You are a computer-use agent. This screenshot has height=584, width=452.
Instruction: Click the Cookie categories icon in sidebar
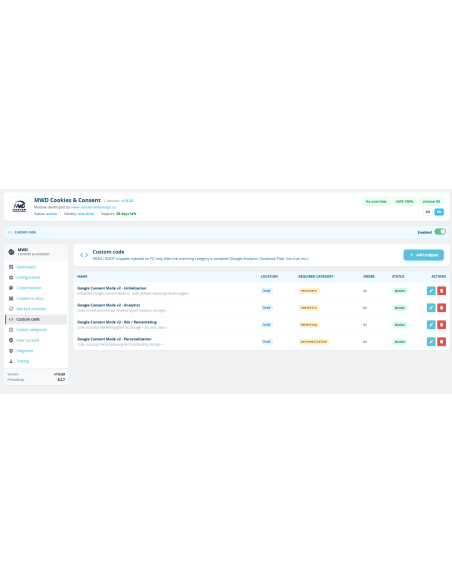11,330
